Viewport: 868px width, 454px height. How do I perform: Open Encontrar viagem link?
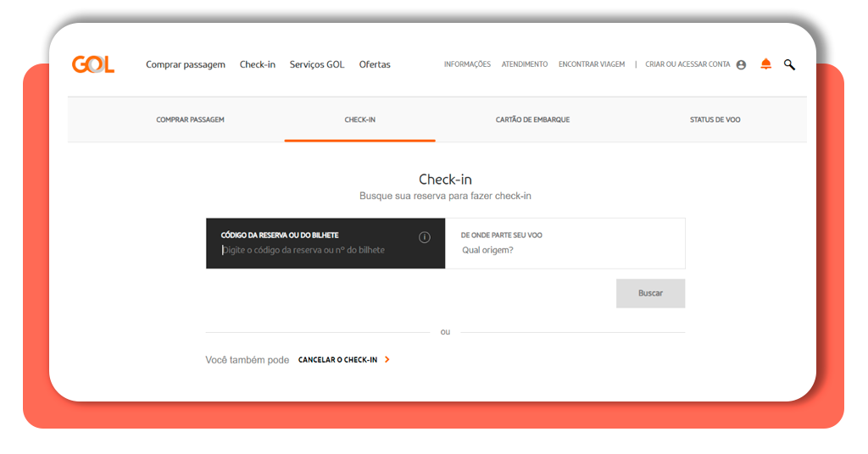pos(591,64)
